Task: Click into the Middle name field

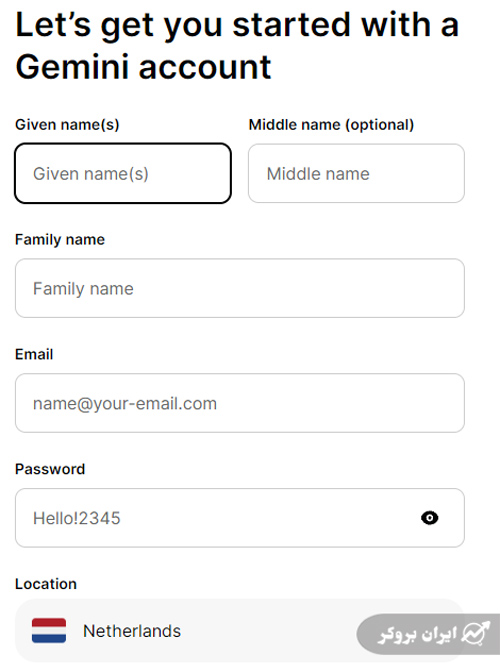Action: coord(356,173)
